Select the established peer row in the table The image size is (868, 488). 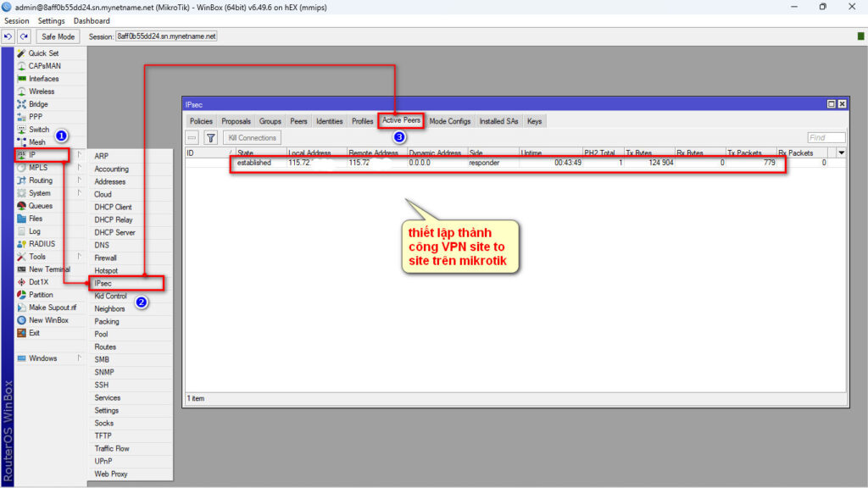[509, 163]
